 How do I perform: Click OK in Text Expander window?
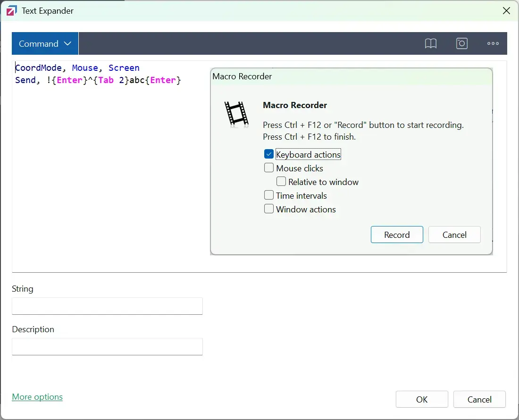click(422, 400)
